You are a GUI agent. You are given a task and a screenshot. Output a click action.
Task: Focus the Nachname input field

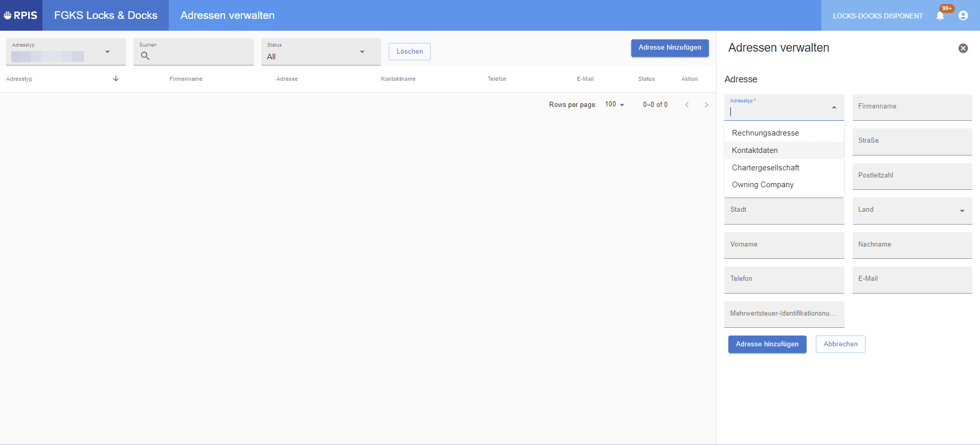tap(912, 246)
